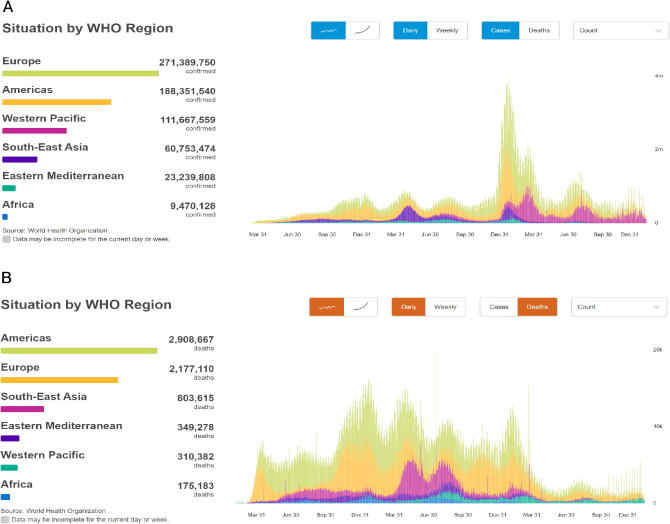The height and width of the screenshot is (524, 670).
Task: Click the Americas orange cases bar
Action: [57, 102]
